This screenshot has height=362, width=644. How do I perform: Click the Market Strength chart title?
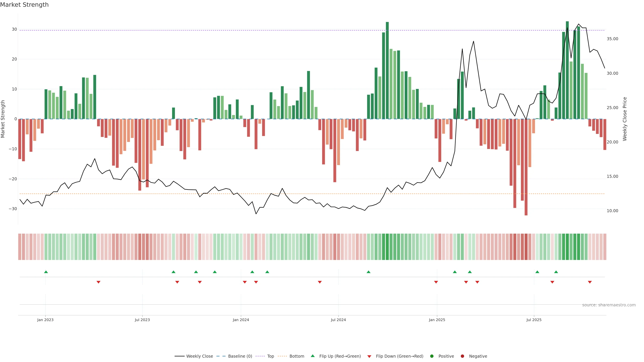point(24,5)
